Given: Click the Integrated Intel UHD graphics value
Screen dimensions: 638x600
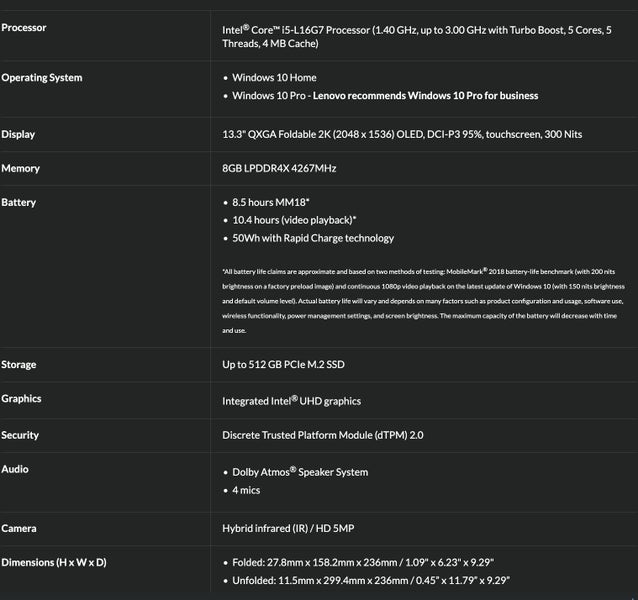Looking at the screenshot, I should point(291,401).
